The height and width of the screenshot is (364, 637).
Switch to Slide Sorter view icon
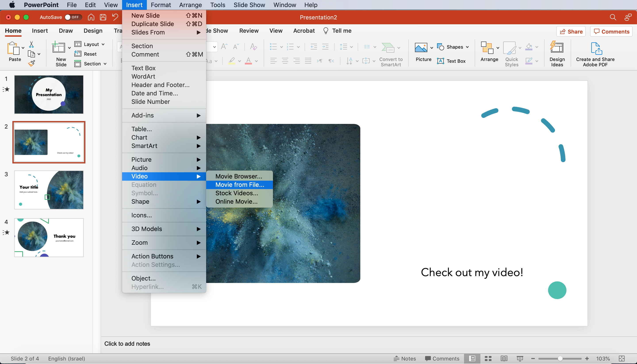(x=488, y=358)
